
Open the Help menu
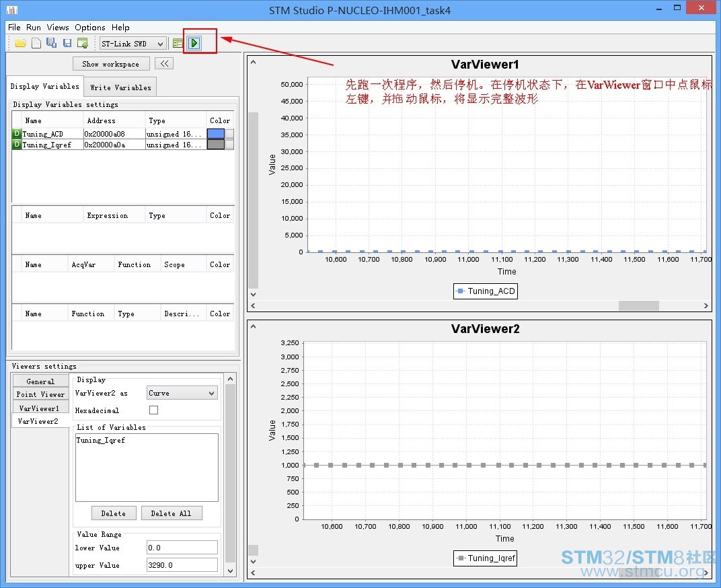(120, 27)
